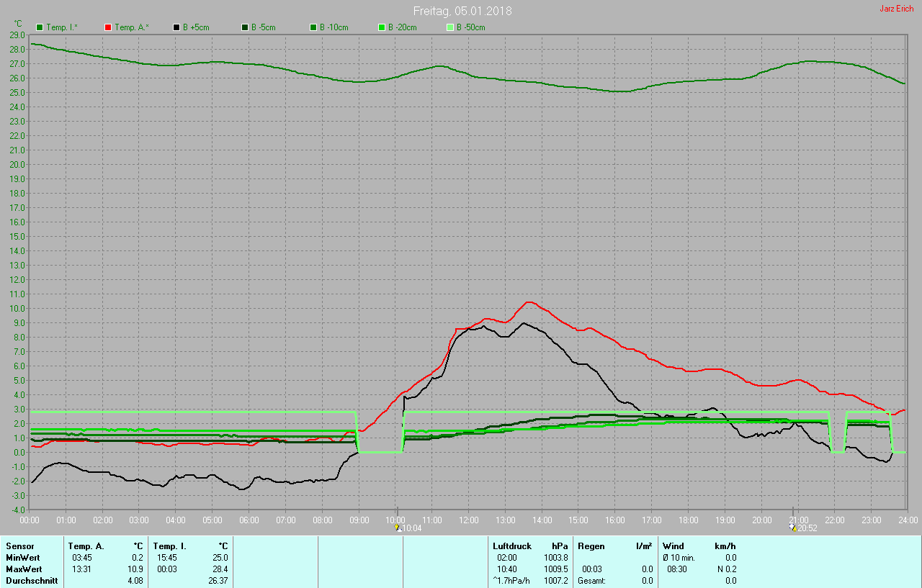Click the Wind column header
The height and width of the screenshot is (588, 922).
[x=673, y=546]
